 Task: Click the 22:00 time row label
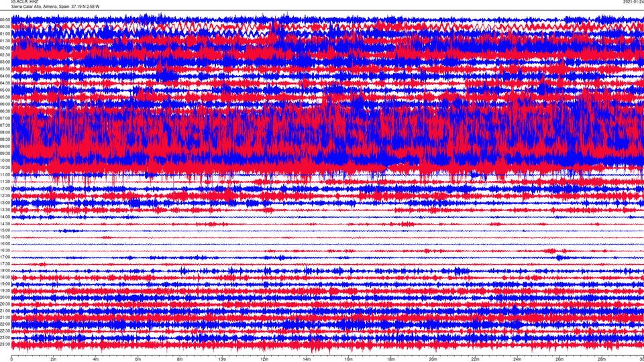click(5, 324)
